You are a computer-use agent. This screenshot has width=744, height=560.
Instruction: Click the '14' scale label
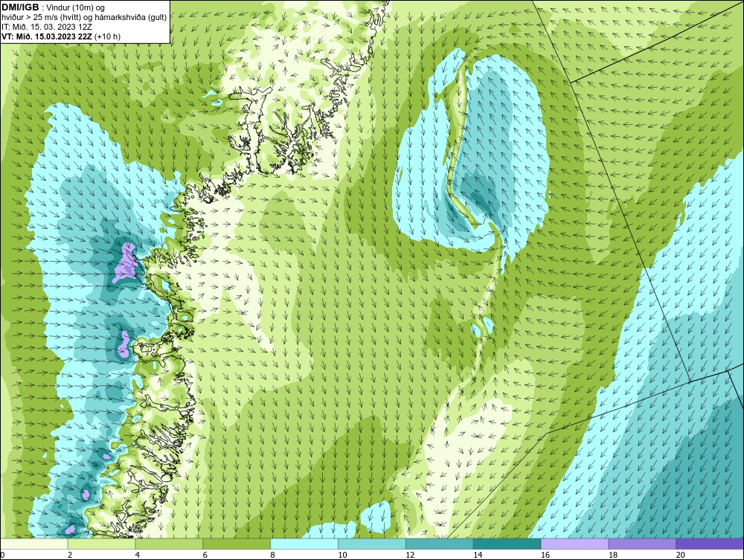click(478, 555)
